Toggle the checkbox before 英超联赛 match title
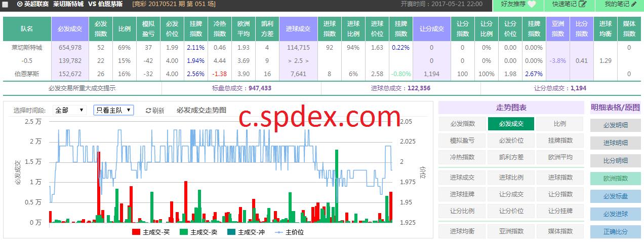 pyautogui.click(x=5, y=5)
